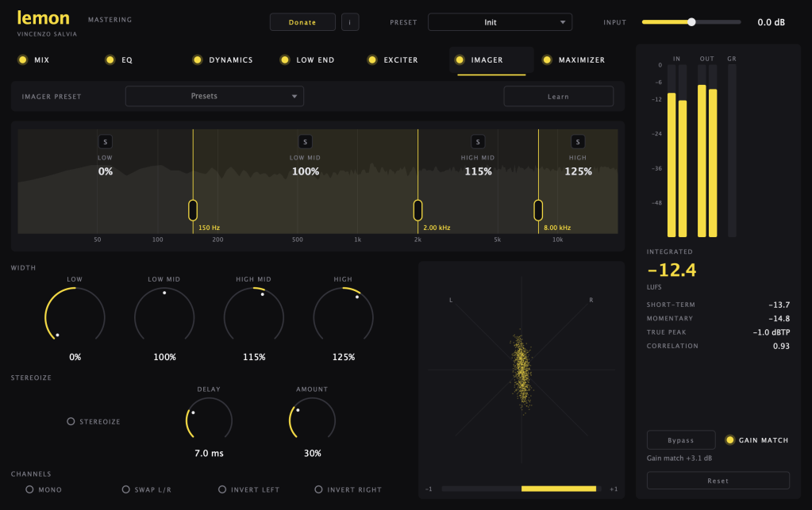Image resolution: width=812 pixels, height=510 pixels.
Task: Solo the HIGH band
Action: pyautogui.click(x=578, y=142)
